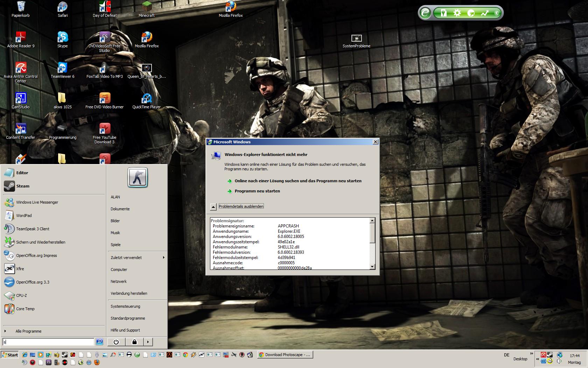This screenshot has width=588, height=368.
Task: Click 'Online nach einer Lösung suchen' option
Action: click(x=294, y=181)
